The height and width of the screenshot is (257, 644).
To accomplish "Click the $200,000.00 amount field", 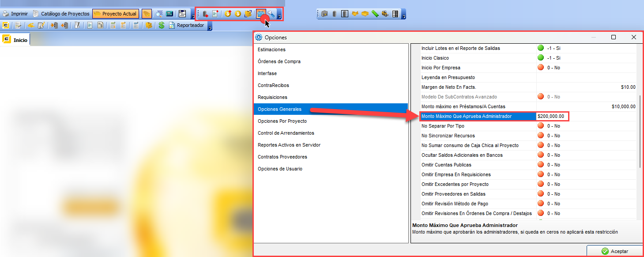I will click(x=552, y=116).
